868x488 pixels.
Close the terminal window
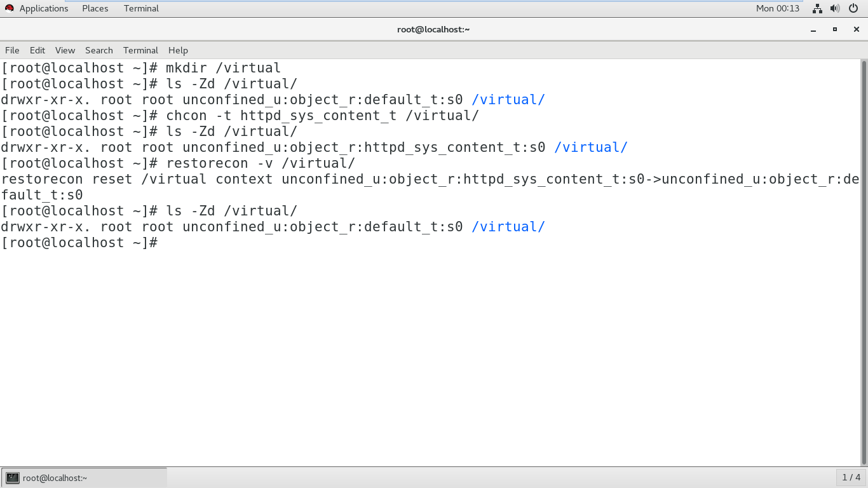click(x=855, y=30)
